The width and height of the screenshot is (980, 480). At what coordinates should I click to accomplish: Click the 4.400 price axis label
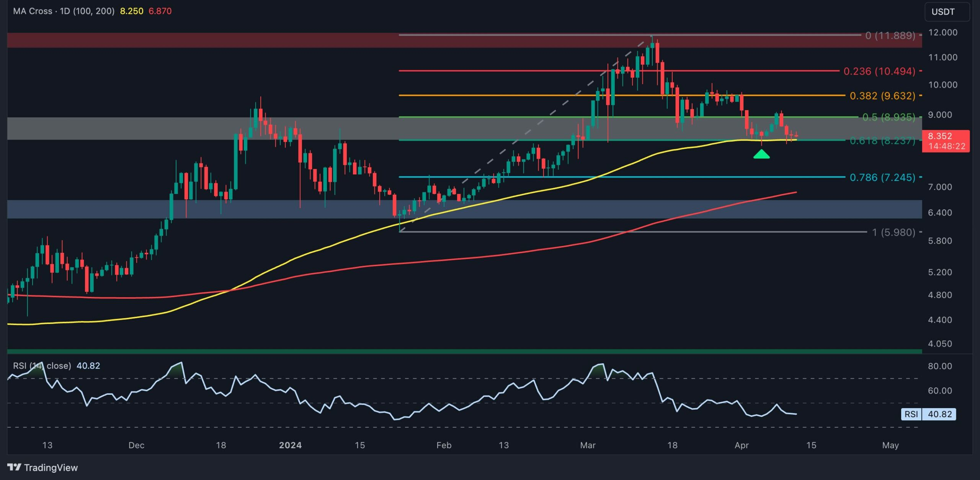click(x=940, y=320)
